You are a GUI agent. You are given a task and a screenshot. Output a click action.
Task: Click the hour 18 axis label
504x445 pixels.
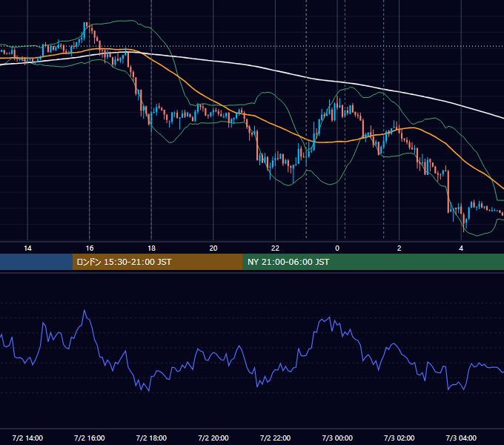click(x=151, y=248)
